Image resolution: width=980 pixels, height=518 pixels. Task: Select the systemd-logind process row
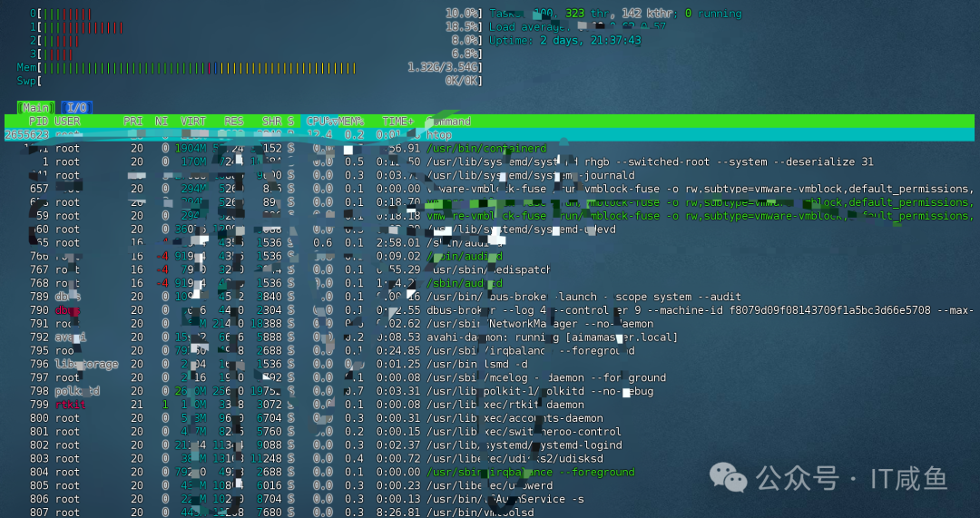[x=489, y=445]
